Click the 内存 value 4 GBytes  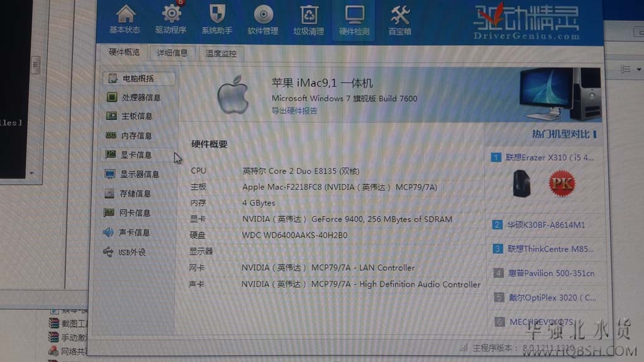pyautogui.click(x=258, y=203)
